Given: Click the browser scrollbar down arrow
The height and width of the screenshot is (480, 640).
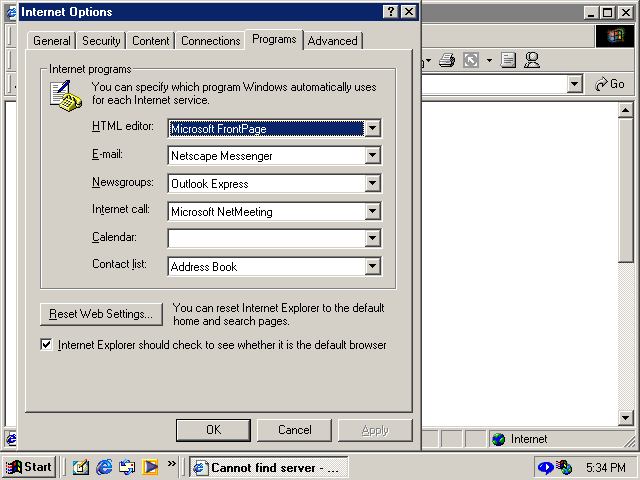Looking at the screenshot, I should 625,417.
